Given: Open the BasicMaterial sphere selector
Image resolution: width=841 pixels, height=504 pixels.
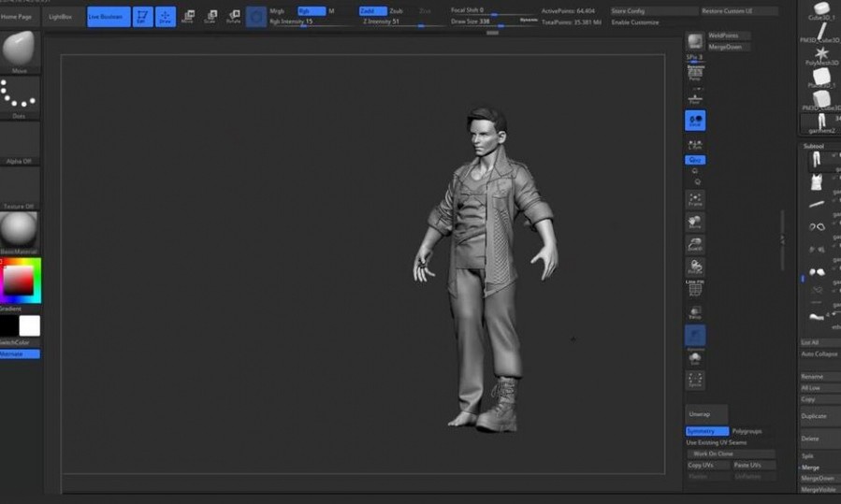Looking at the screenshot, I should pos(20,233).
